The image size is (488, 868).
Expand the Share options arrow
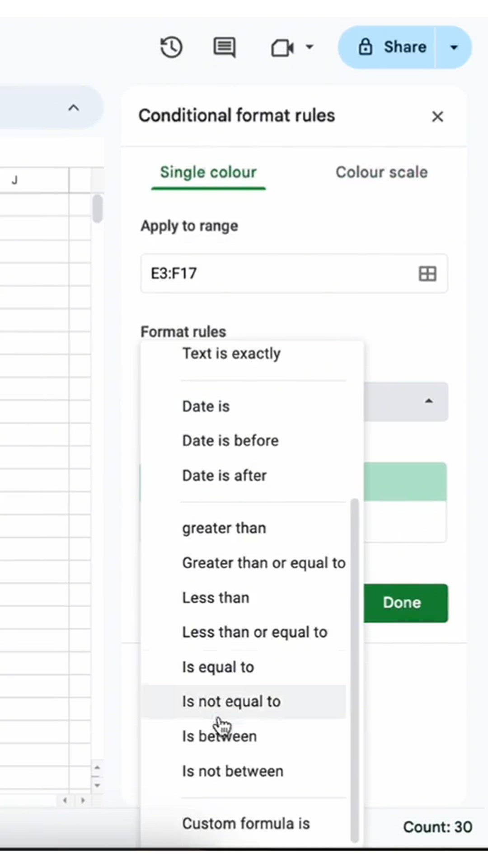[454, 47]
